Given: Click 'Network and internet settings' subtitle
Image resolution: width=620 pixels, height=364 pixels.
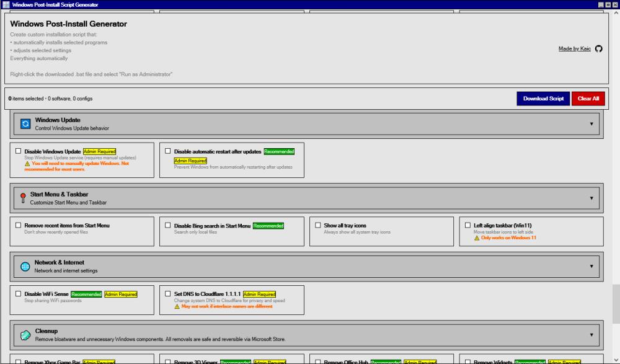Looking at the screenshot, I should (x=66, y=270).
